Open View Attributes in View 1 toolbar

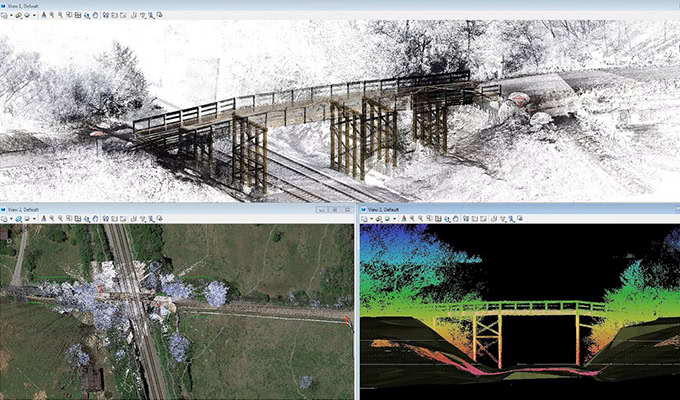point(5,15)
